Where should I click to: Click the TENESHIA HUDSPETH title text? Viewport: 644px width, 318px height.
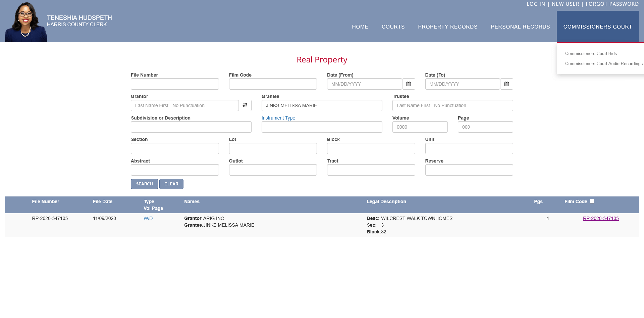click(x=79, y=18)
